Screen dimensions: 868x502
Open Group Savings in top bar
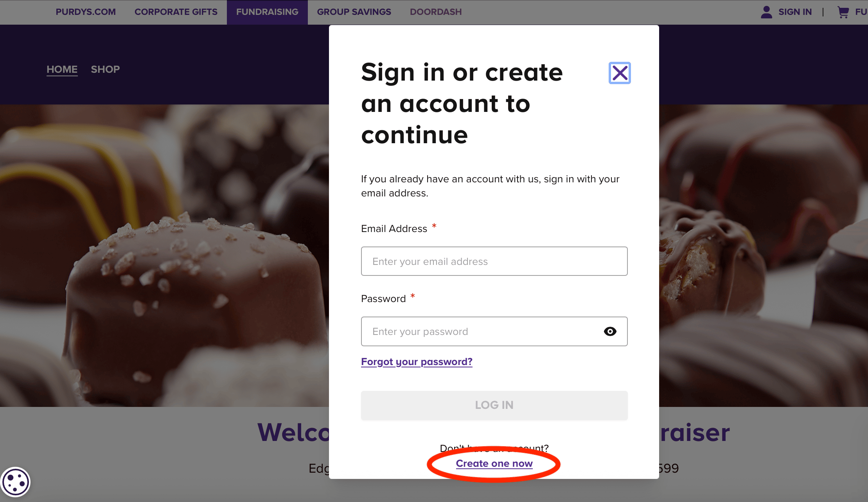pyautogui.click(x=354, y=12)
